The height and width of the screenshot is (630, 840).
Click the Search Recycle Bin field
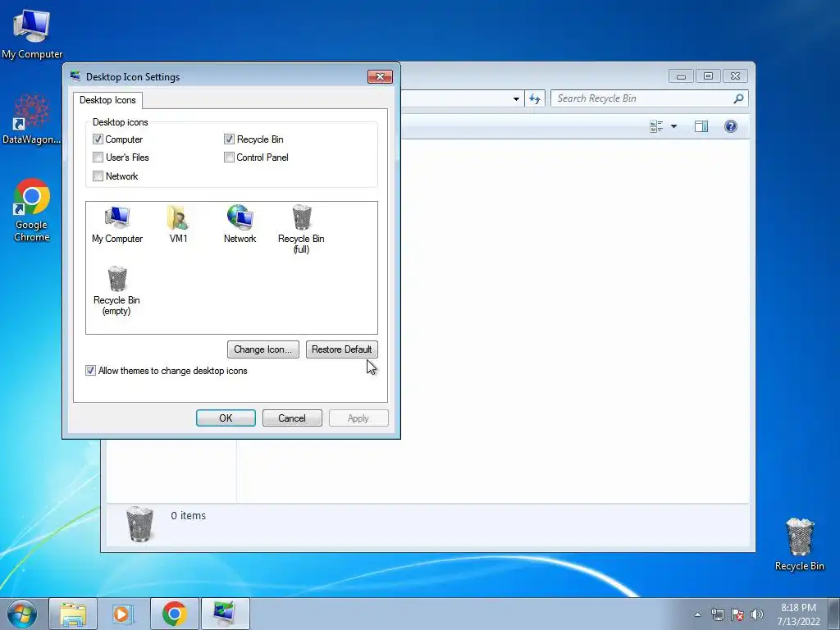pyautogui.click(x=649, y=98)
